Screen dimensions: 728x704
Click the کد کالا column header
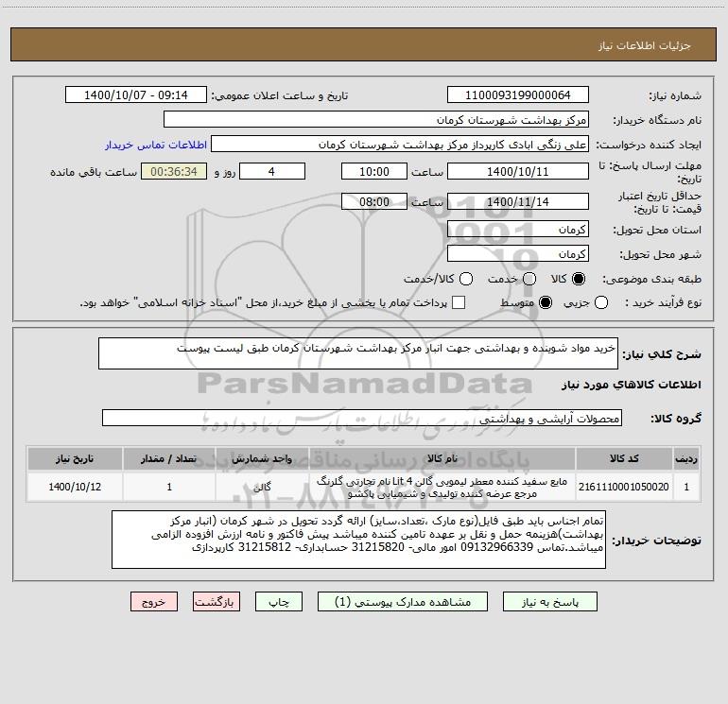(x=624, y=458)
